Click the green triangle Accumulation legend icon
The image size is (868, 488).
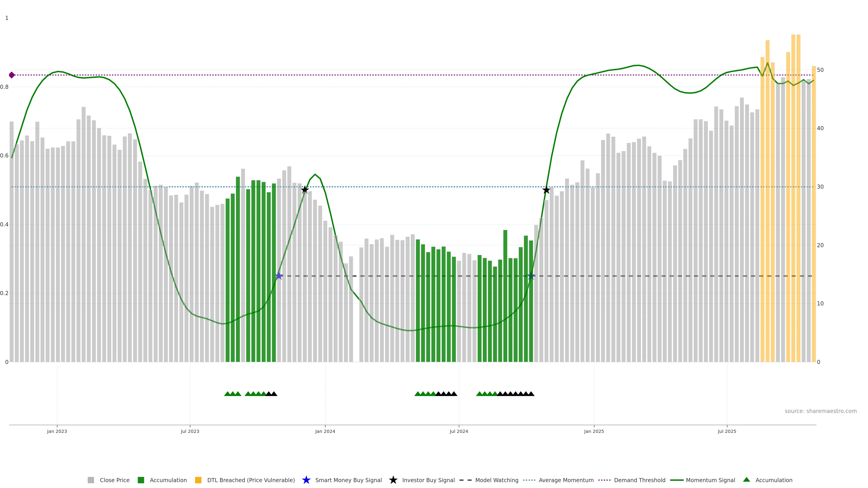[746, 480]
